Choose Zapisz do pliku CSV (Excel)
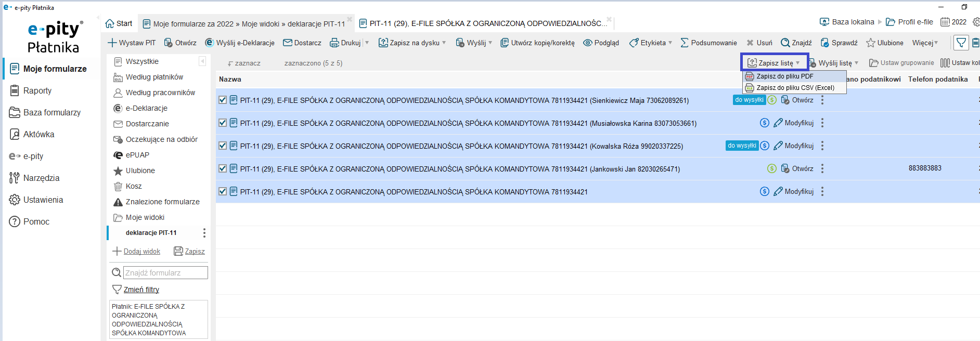 pos(795,88)
